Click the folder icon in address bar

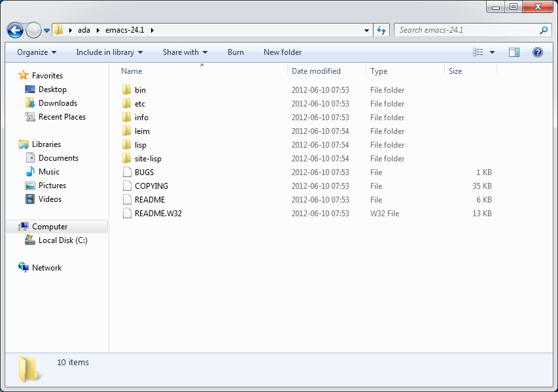[x=59, y=30]
